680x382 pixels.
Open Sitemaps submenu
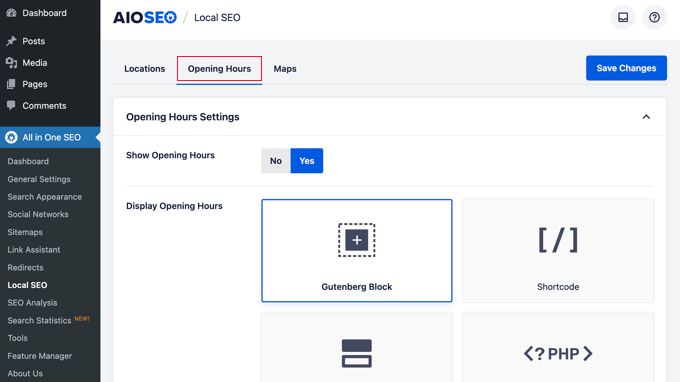(x=25, y=232)
